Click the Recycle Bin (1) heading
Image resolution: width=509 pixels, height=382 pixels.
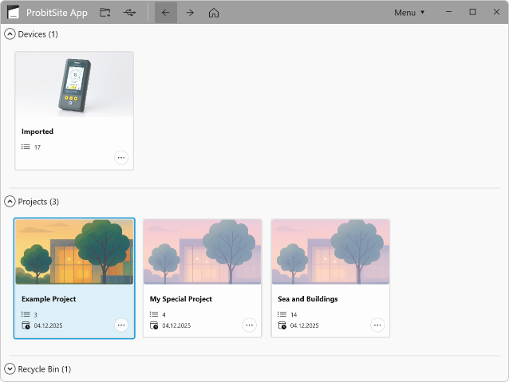(x=44, y=369)
